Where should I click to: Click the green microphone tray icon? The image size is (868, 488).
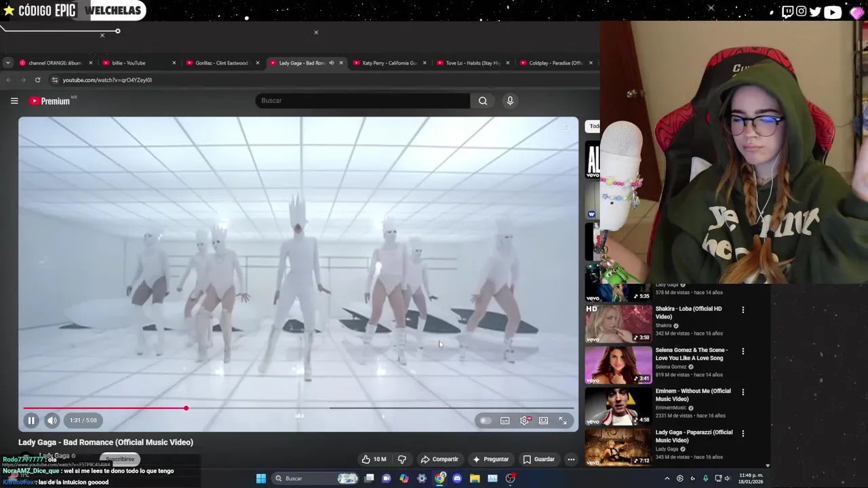click(705, 479)
